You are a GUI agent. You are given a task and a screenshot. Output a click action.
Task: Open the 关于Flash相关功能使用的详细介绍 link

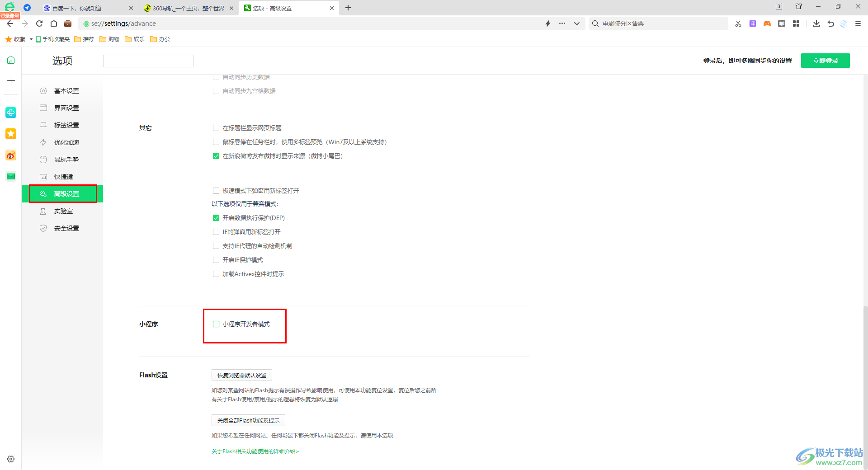[255, 451]
